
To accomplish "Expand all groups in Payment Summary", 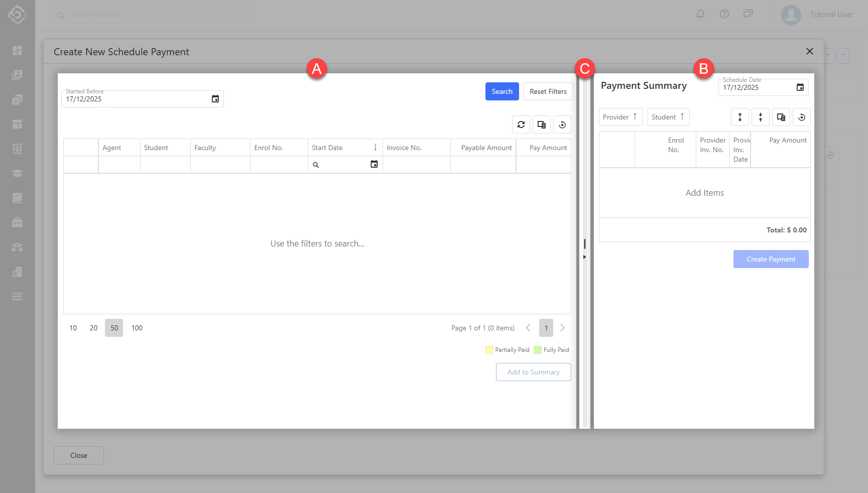I will tap(739, 117).
